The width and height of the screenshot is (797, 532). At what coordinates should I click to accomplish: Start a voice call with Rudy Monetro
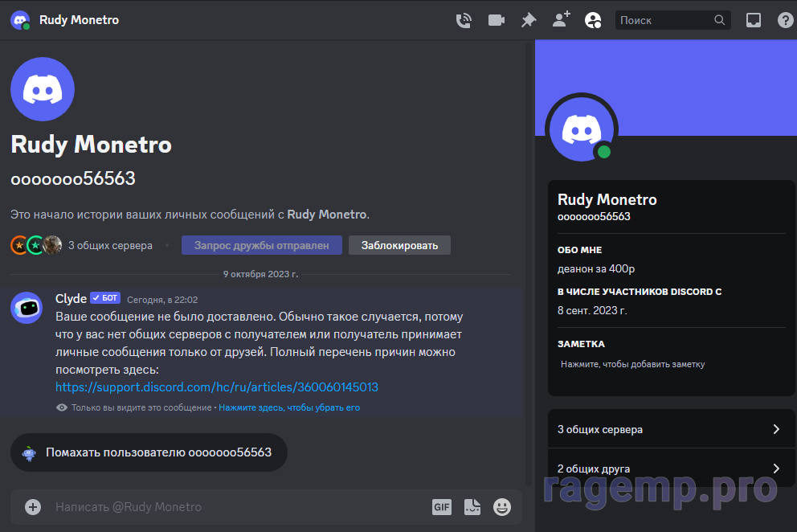(464, 20)
